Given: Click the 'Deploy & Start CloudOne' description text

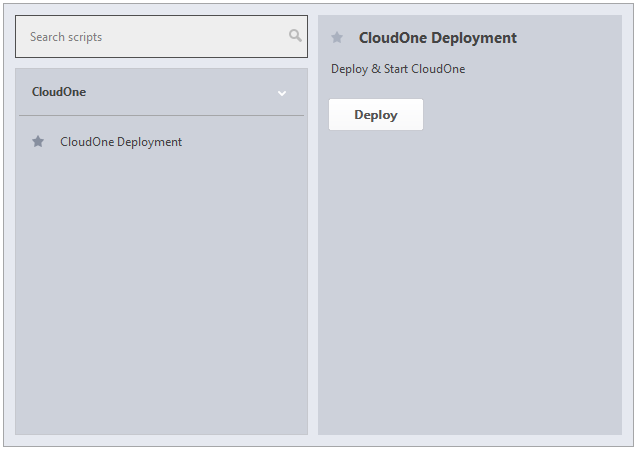Looking at the screenshot, I should [398, 69].
